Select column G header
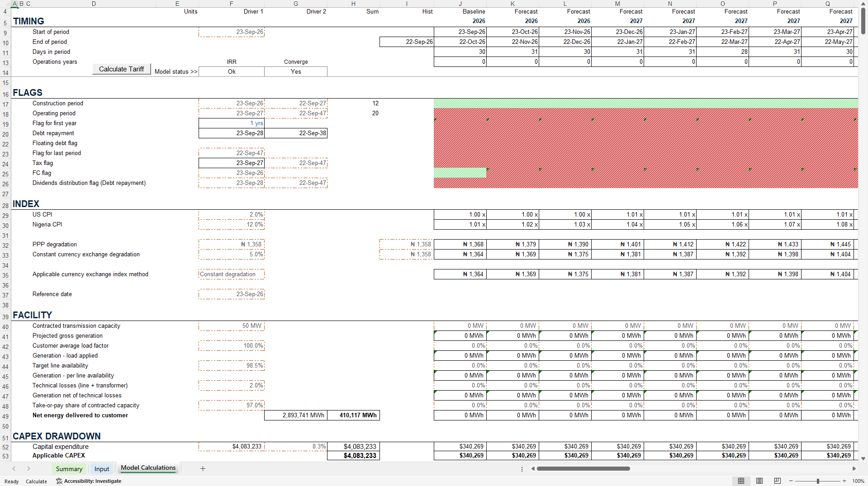 [296, 4]
